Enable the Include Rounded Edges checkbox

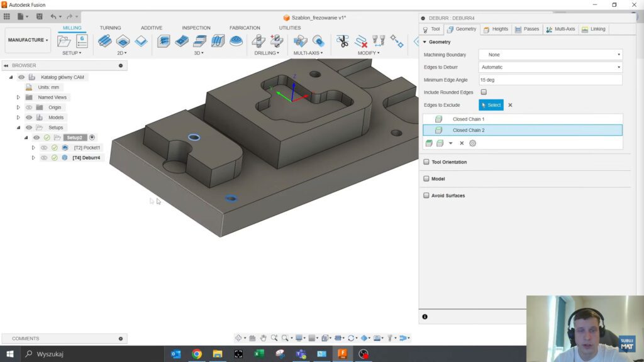pyautogui.click(x=483, y=92)
